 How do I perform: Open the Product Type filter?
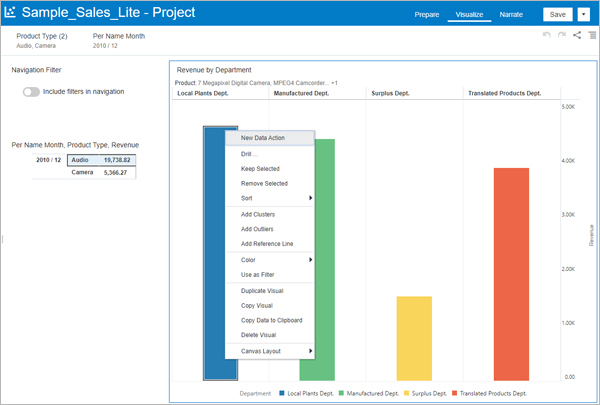tap(42, 40)
